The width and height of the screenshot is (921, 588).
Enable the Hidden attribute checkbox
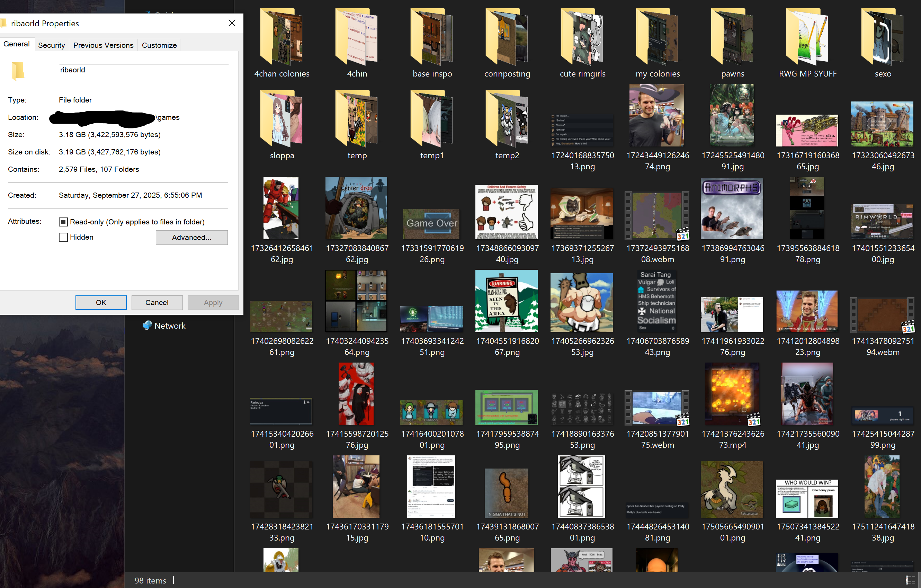63,237
